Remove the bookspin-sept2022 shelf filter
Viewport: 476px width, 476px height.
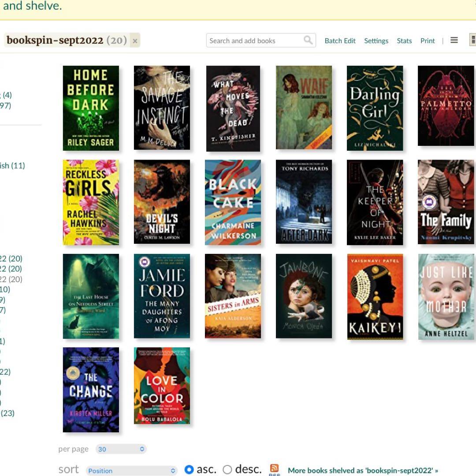pos(135,41)
